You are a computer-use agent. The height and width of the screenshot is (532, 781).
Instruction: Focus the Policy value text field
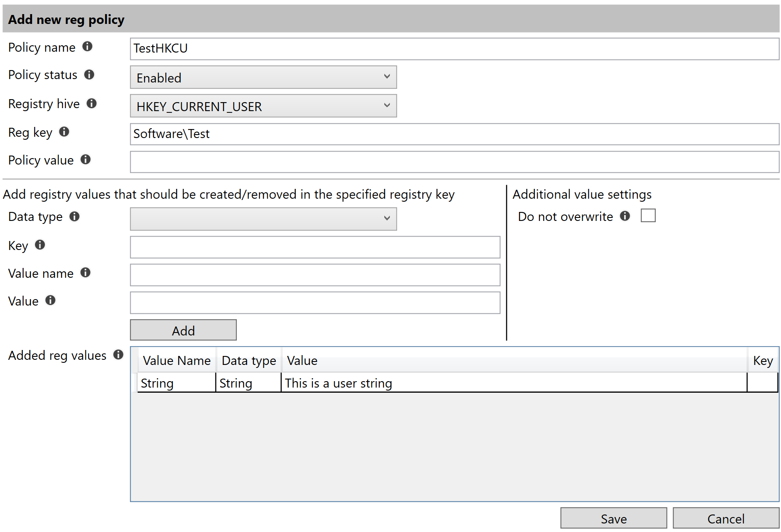454,162
